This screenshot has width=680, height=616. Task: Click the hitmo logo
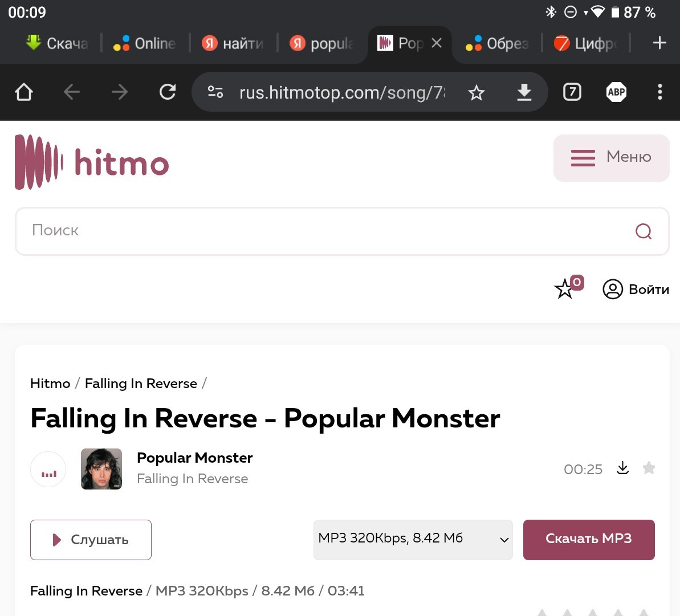(92, 162)
